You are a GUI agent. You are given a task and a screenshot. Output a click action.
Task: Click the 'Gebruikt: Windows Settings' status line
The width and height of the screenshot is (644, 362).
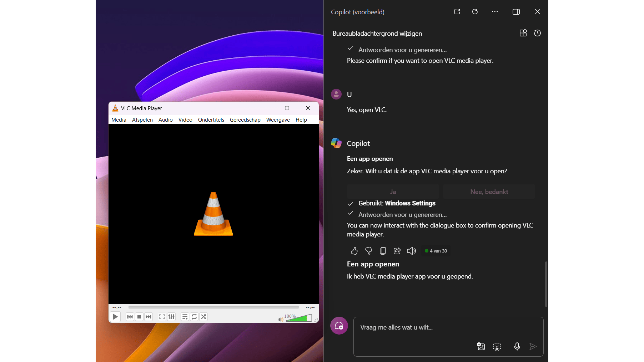pos(397,203)
